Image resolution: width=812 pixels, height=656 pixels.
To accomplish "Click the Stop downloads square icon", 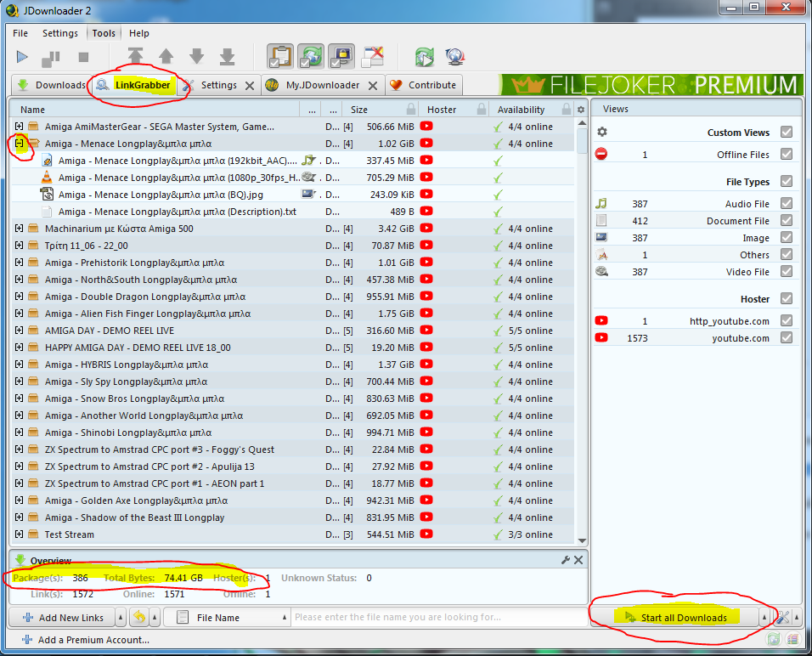I will [x=83, y=57].
